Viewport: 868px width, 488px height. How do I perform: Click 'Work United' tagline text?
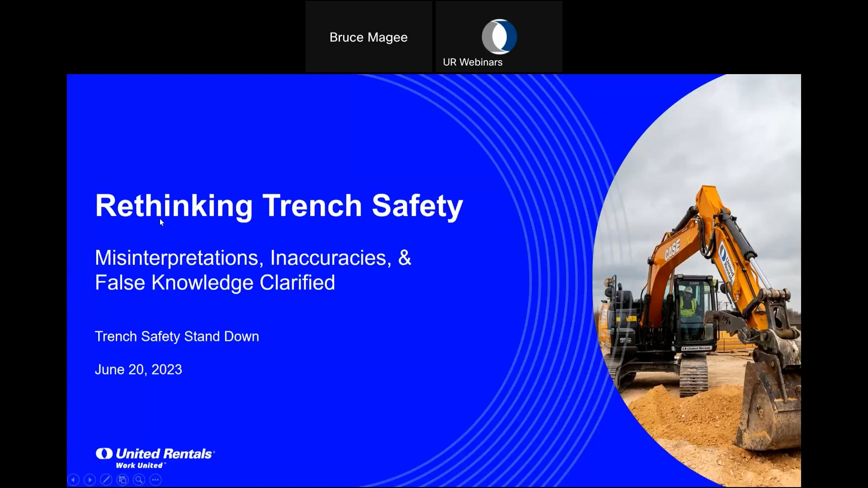141,465
